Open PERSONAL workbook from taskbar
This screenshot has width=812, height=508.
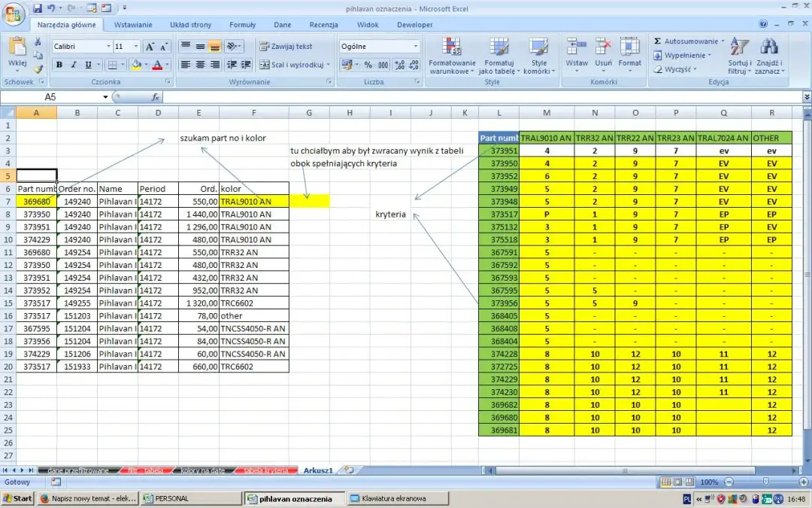[192, 499]
